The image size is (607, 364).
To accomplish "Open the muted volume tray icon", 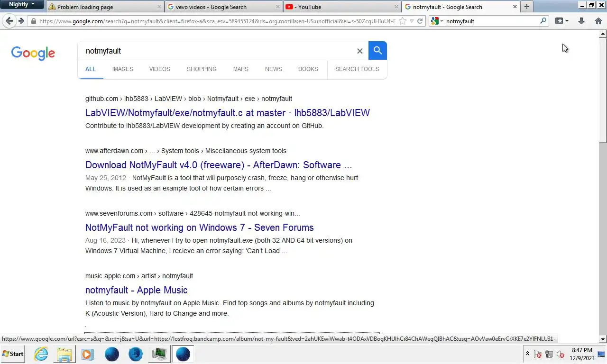I will click(x=560, y=354).
